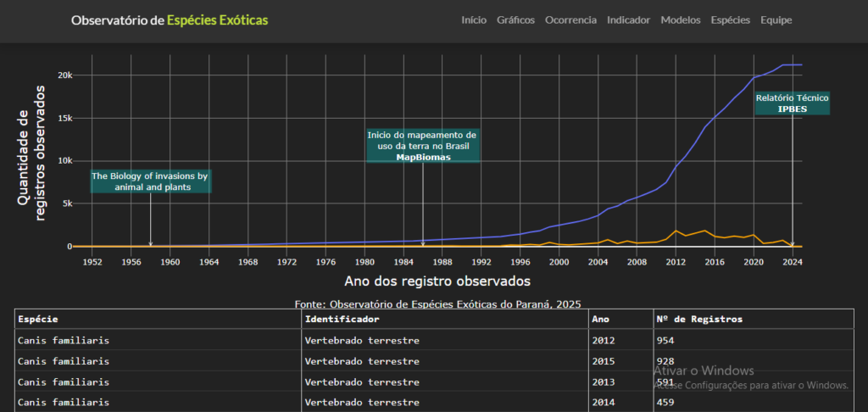Navigate to Espécies page
Screen dimensions: 868x412
coord(731,20)
